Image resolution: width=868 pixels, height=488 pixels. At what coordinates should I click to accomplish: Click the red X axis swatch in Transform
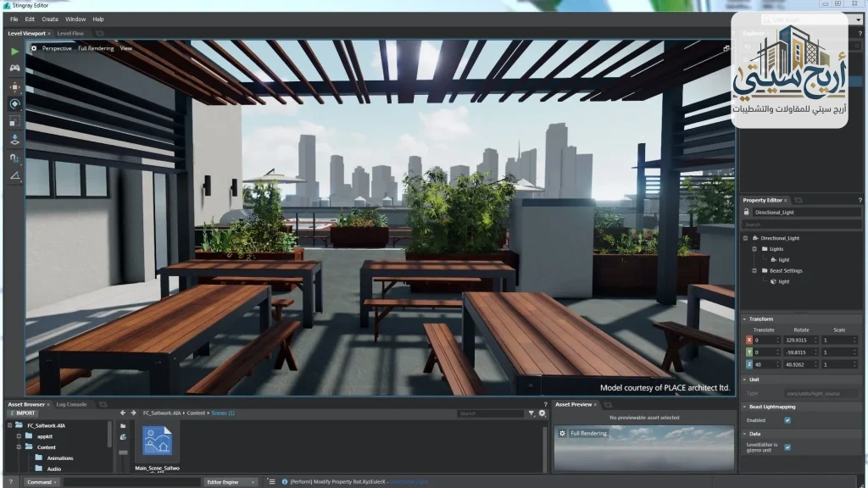tap(748, 339)
